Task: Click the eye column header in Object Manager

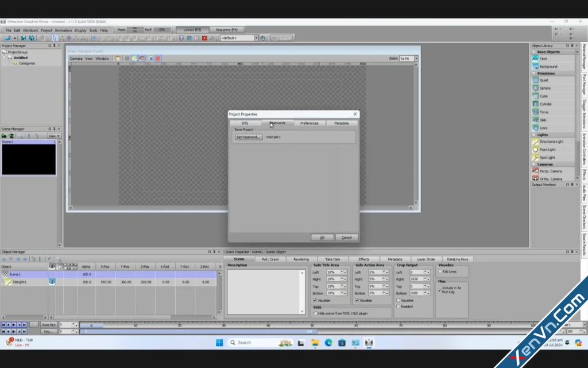Action: (52, 266)
